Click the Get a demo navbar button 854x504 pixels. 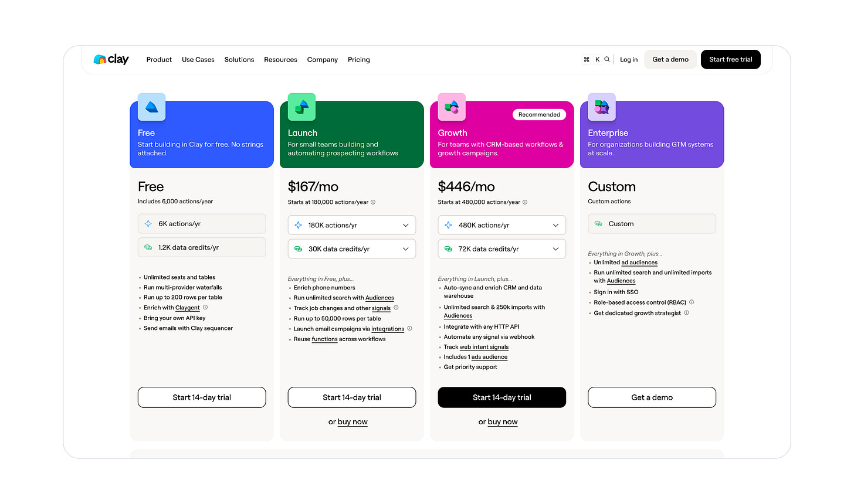[x=670, y=59]
